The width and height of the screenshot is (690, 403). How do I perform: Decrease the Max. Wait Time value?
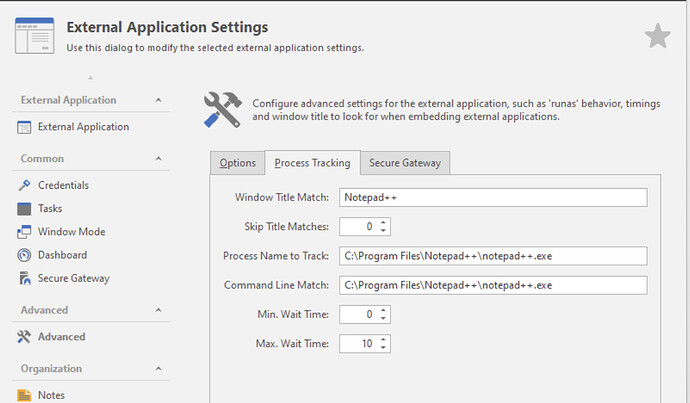tap(385, 348)
